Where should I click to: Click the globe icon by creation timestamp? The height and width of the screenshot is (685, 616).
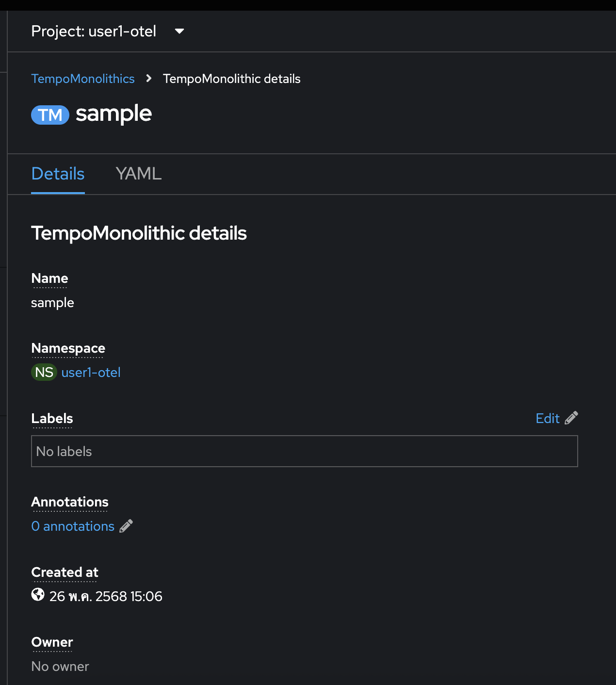(38, 594)
